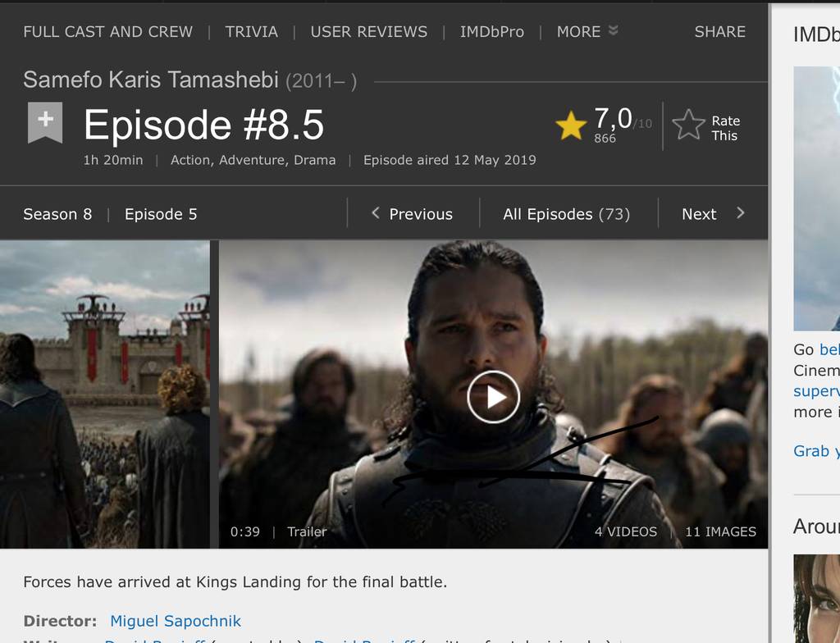This screenshot has height=643, width=840.
Task: Open the 4 VIDEOS gallery
Action: pos(625,531)
